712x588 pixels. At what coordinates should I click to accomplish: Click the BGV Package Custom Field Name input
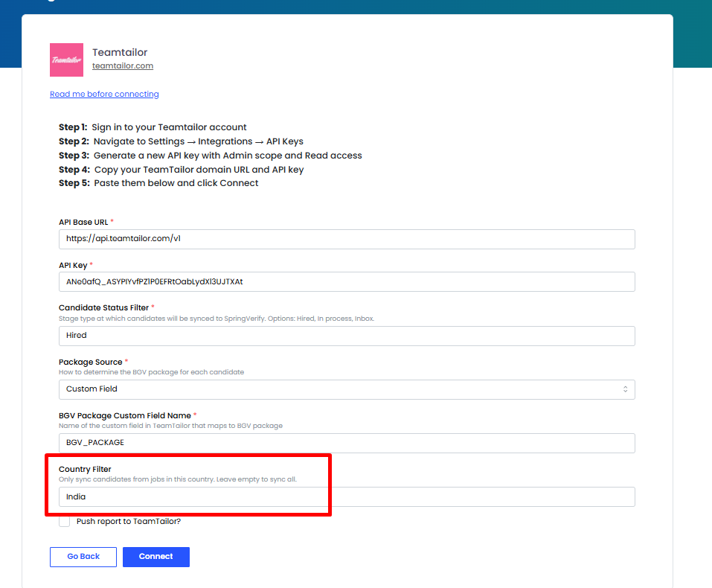[347, 443]
